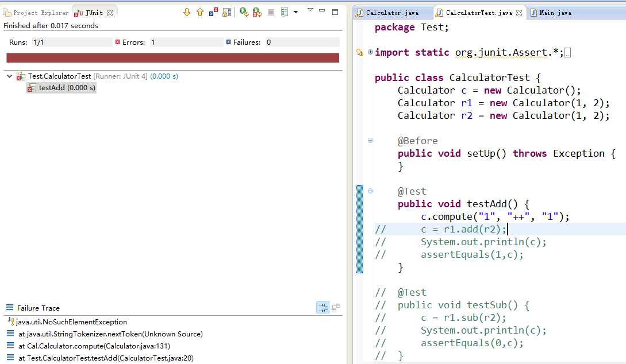Stop JUnit test run
The width and height of the screenshot is (626, 364).
pyautogui.click(x=271, y=13)
